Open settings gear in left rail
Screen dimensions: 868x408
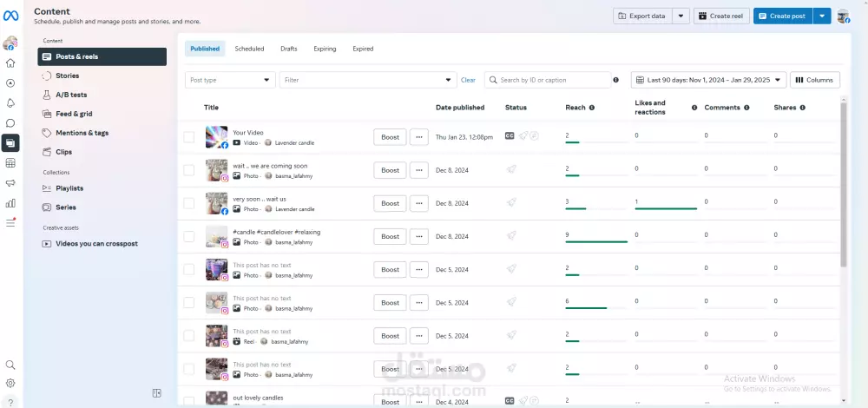[x=10, y=383]
